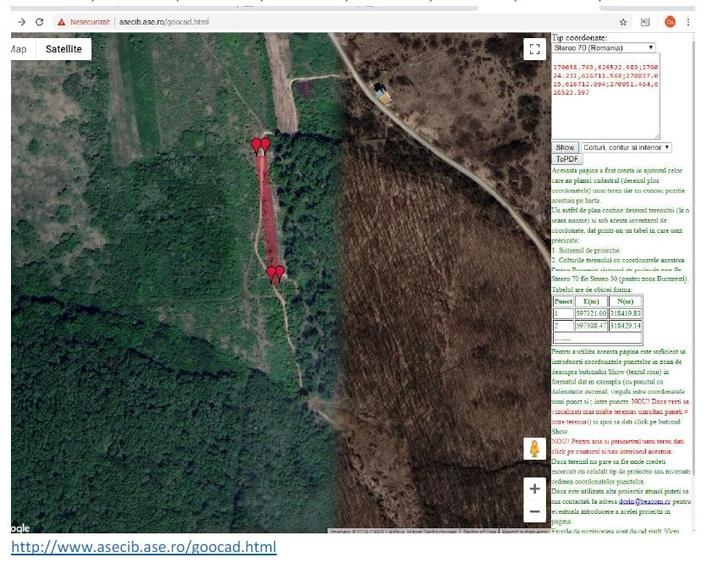Click the top red marker pin
Image resolution: width=712 pixels, height=563 pixels.
pyautogui.click(x=261, y=146)
